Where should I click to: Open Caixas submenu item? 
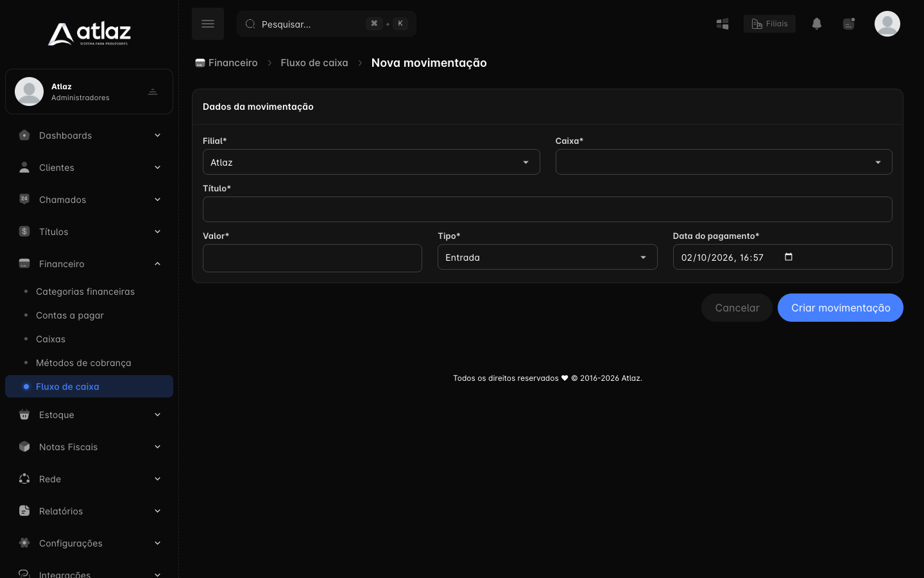tap(89, 339)
